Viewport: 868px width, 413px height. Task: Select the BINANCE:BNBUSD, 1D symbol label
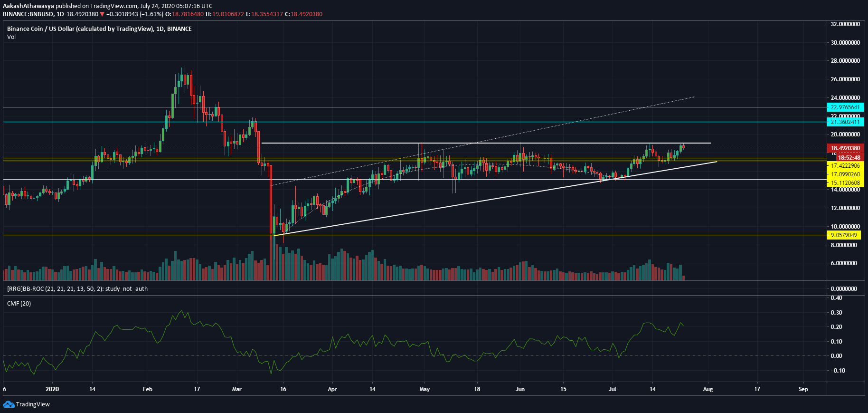click(33, 14)
